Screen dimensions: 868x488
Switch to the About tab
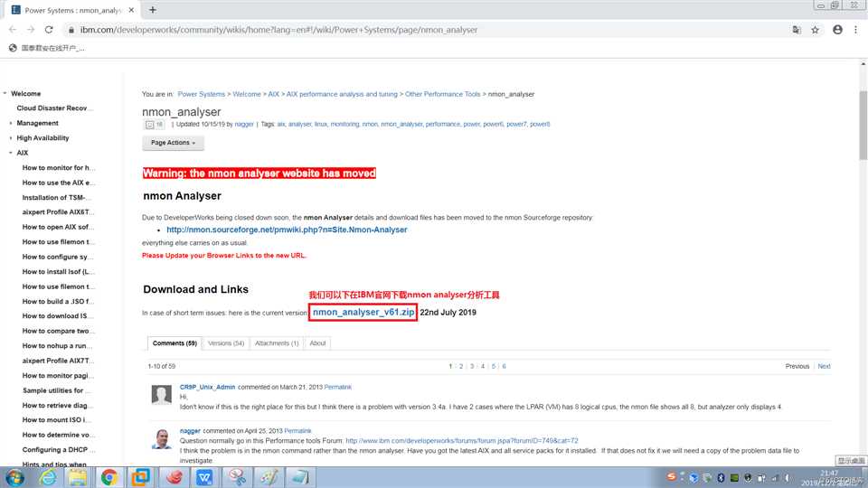(x=317, y=343)
